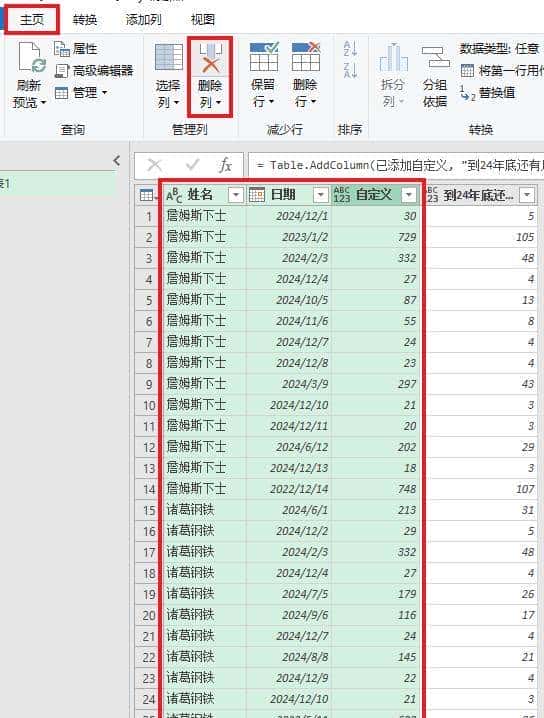Confirm the formula with the checkmark icon
This screenshot has height=718, width=544.
[x=192, y=165]
